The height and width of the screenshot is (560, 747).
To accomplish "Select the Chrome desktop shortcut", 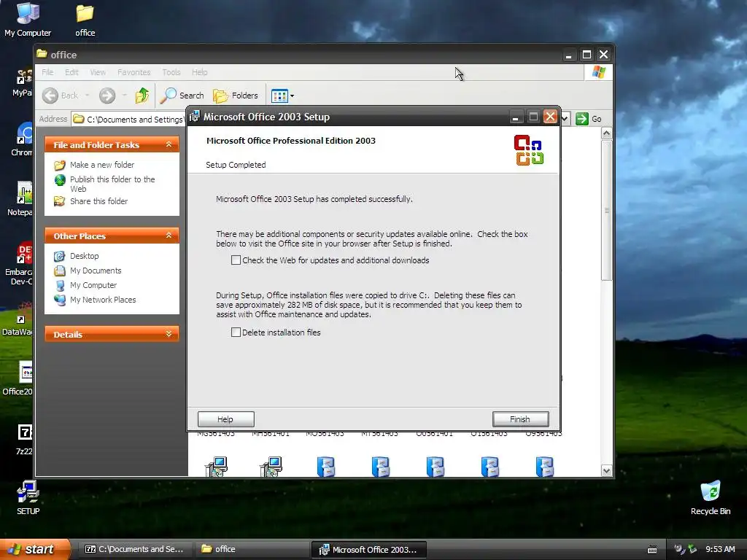I will pos(23,139).
